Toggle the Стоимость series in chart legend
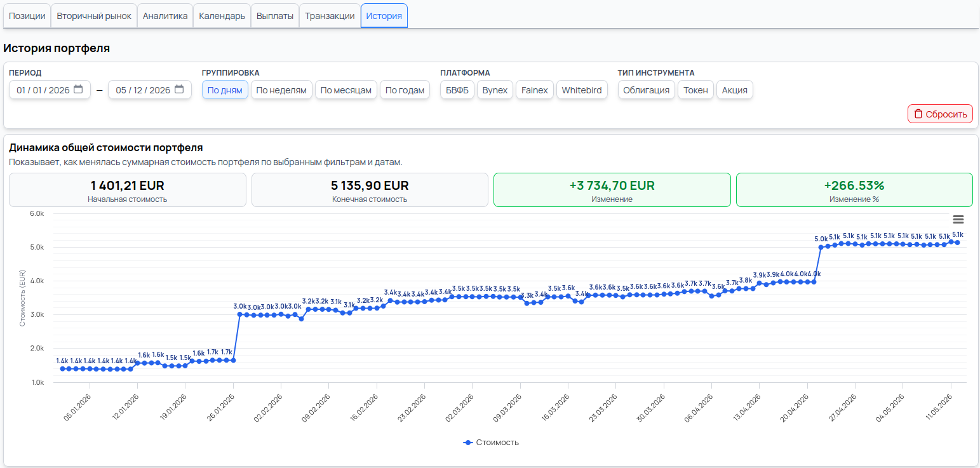 pyautogui.click(x=491, y=443)
